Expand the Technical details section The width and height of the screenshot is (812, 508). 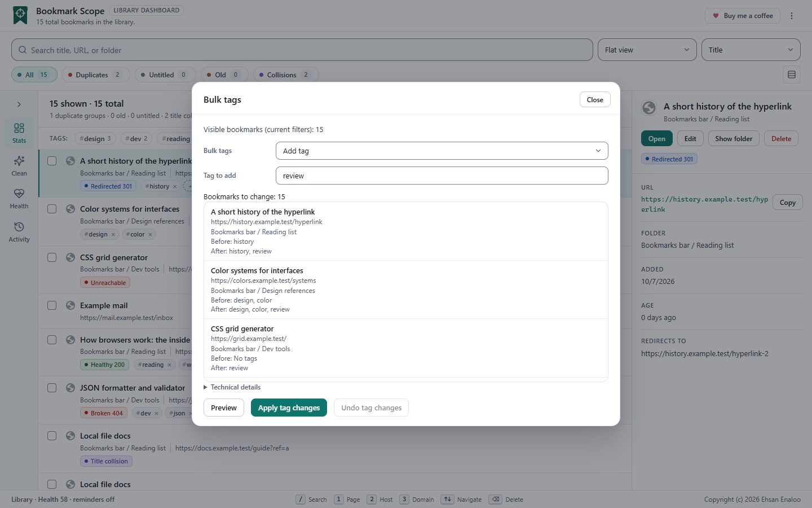pos(232,387)
